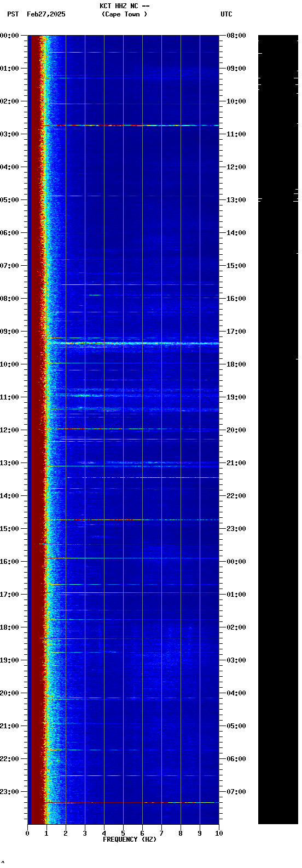Click the 'FREQUENCY (HZ)' axis label
The width and height of the screenshot is (302, 868).
pos(130,840)
